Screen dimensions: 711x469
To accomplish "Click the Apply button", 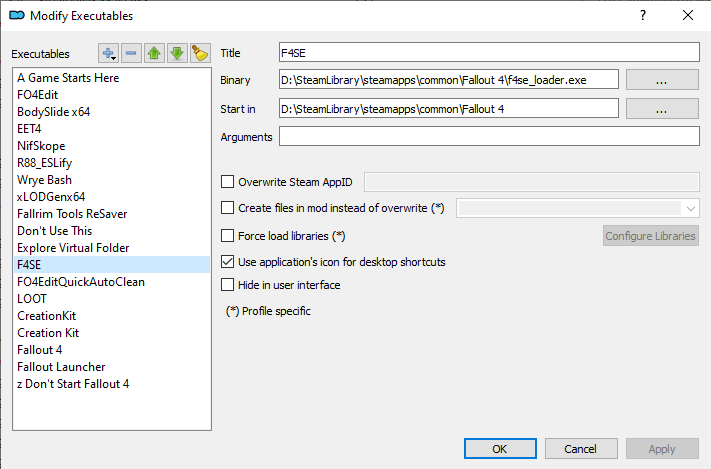I will [x=662, y=449].
